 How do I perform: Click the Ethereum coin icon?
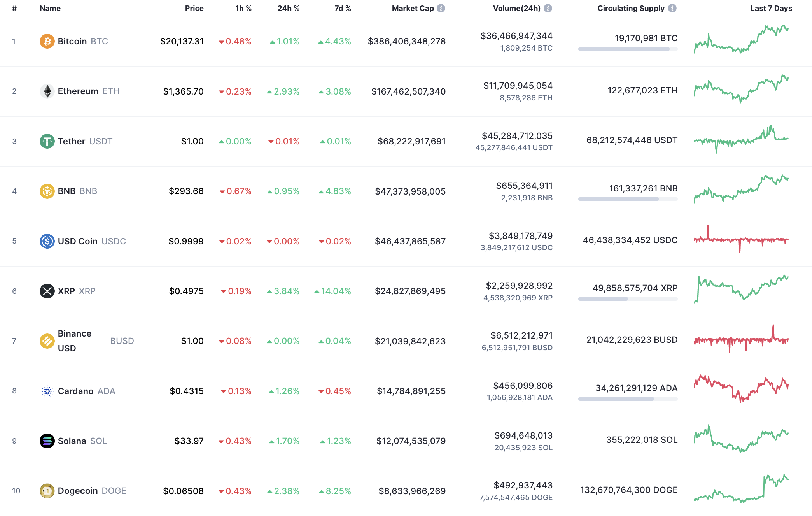click(47, 91)
